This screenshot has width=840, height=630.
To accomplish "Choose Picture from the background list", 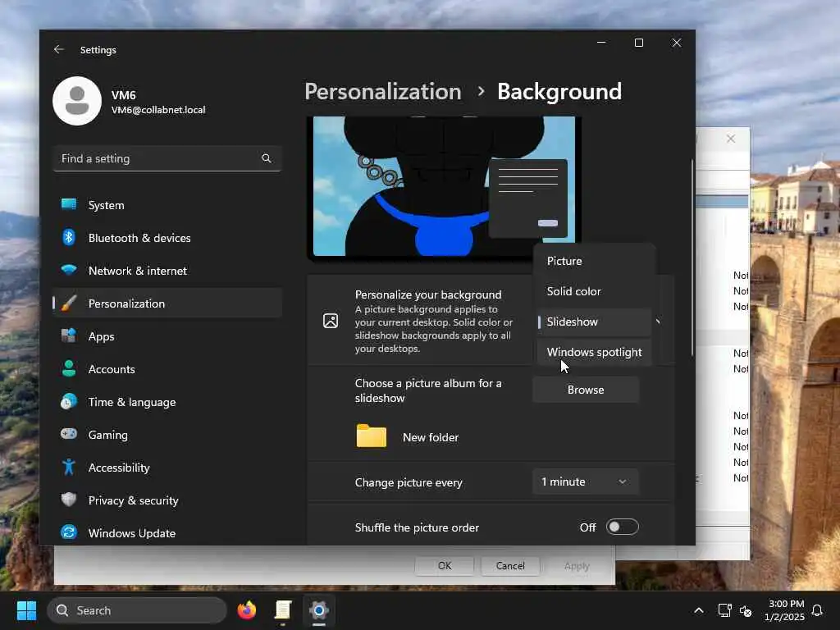I will pos(594,261).
